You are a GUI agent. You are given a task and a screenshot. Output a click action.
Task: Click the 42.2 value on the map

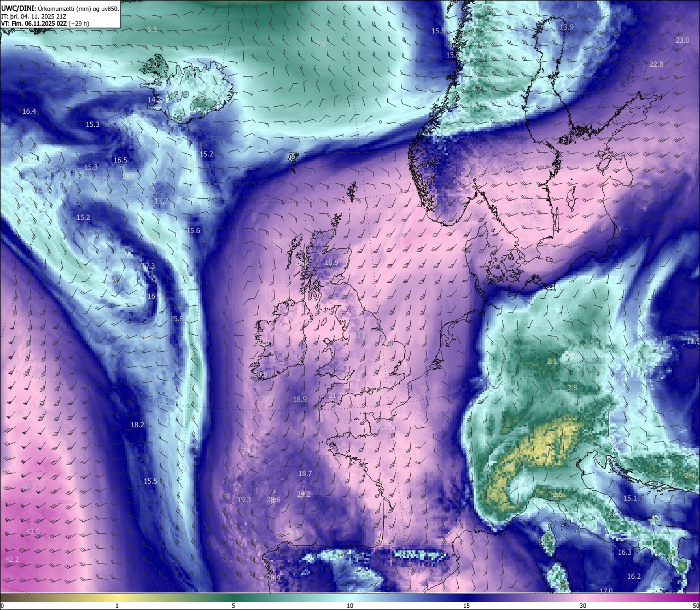click(12, 560)
